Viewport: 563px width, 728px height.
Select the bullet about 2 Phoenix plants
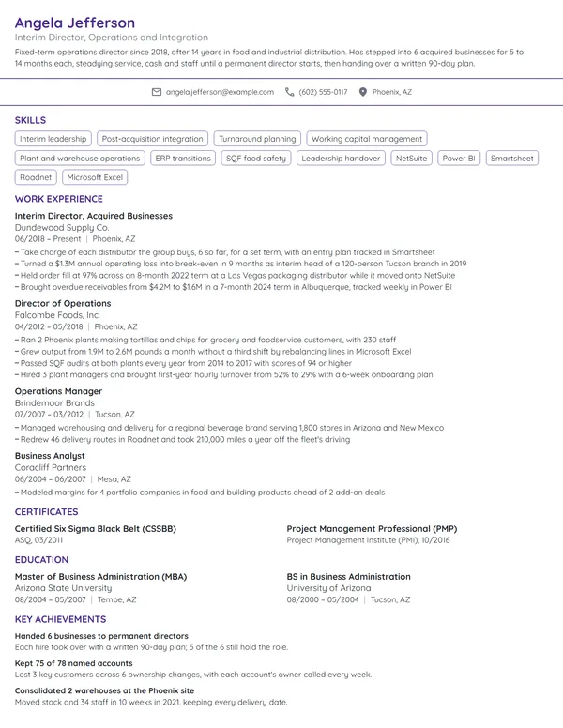pyautogui.click(x=205, y=340)
